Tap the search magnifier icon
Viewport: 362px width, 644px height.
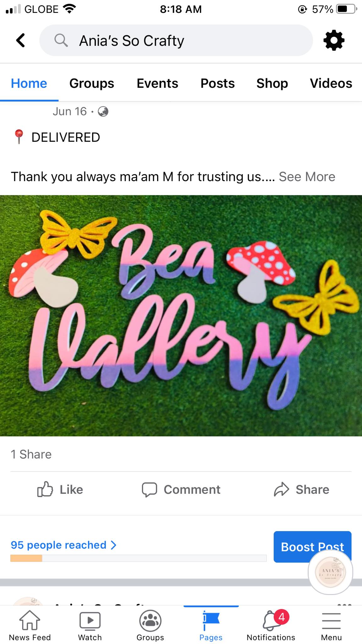61,40
